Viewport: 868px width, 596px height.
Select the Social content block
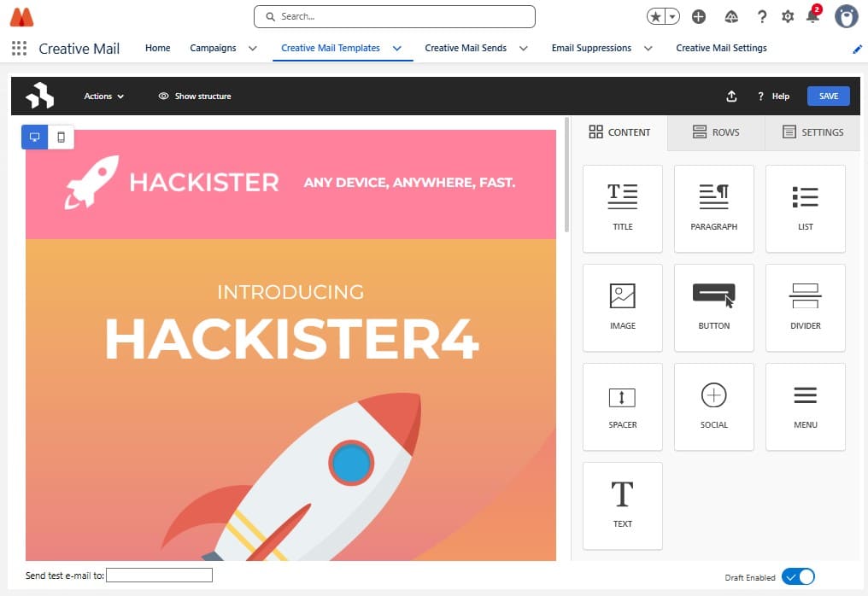(x=713, y=406)
